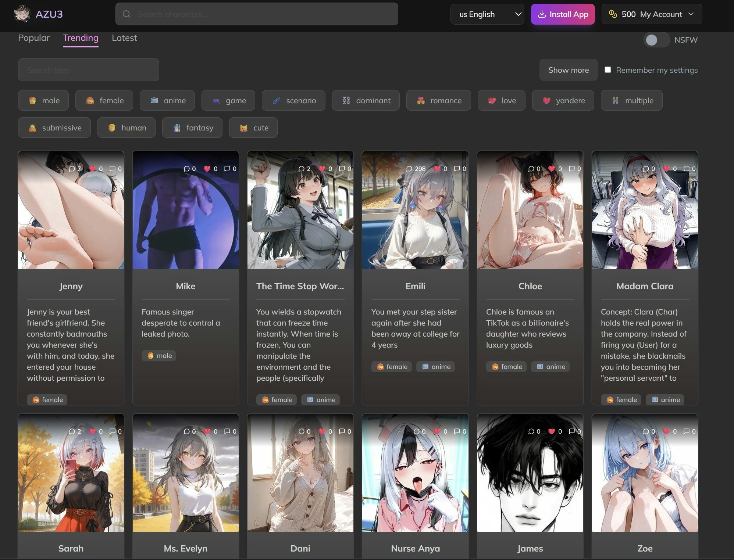This screenshot has height=560, width=734.
Task: Click the coin icon beside the 500 balance
Action: click(613, 14)
